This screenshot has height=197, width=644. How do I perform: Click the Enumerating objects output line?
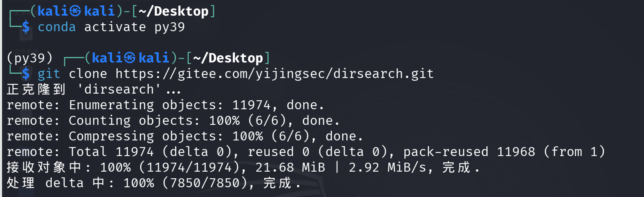(165, 105)
